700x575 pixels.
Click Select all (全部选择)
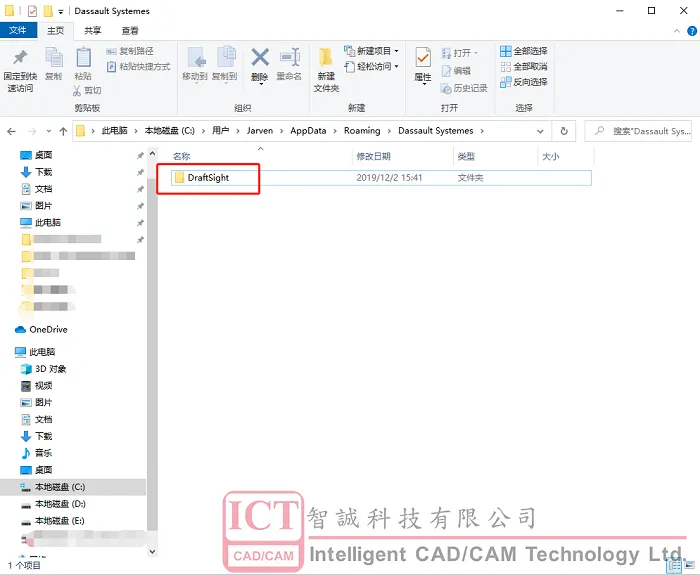coord(524,51)
